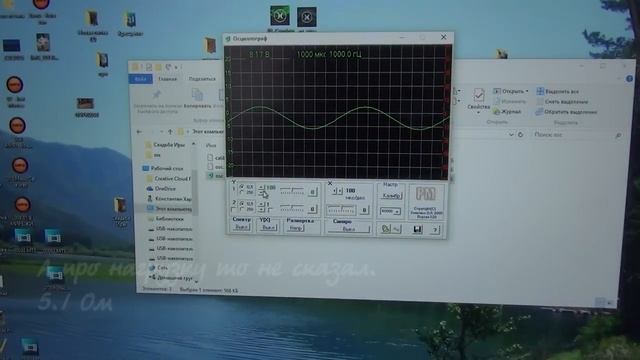Click the Y(X) Выкл button

269,227
